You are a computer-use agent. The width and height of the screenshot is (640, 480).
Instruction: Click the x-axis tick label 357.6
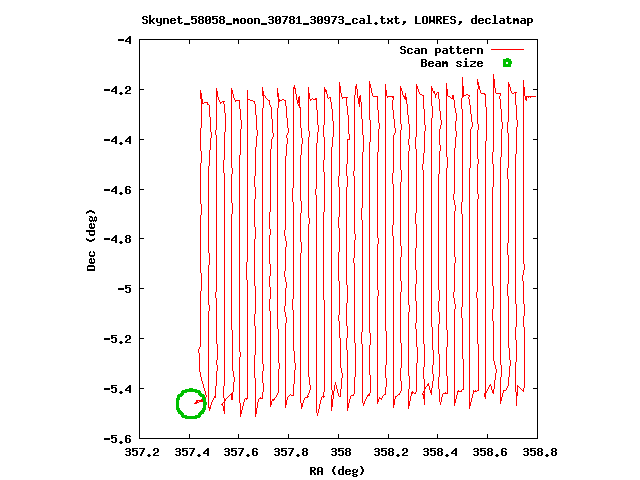241,452
